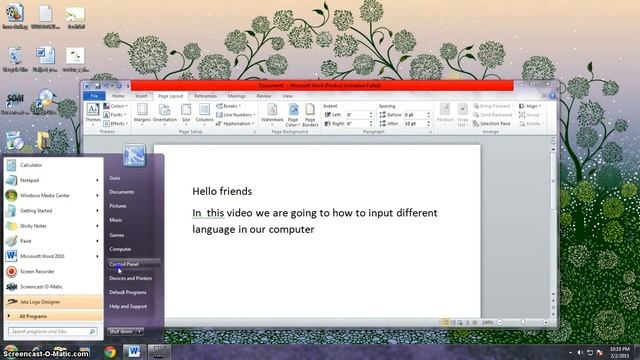Launch Windows Media Center from Start menu
This screenshot has width=640, height=360.
point(53,196)
